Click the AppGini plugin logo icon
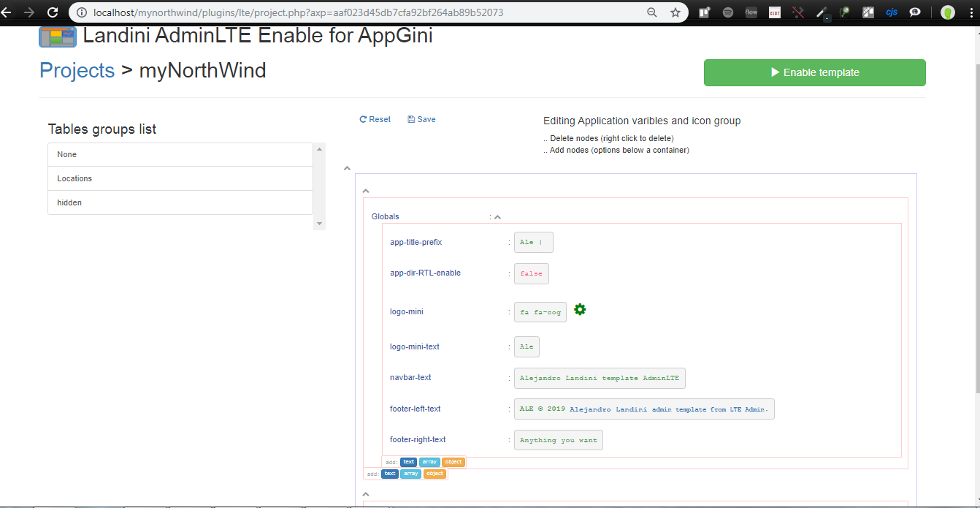 point(58,37)
